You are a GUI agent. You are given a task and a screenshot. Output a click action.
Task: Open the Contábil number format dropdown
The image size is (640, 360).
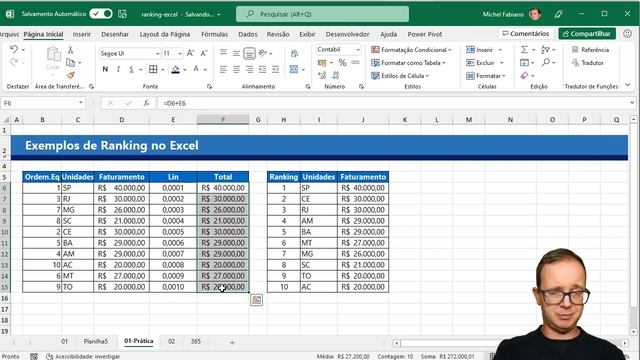coord(358,50)
